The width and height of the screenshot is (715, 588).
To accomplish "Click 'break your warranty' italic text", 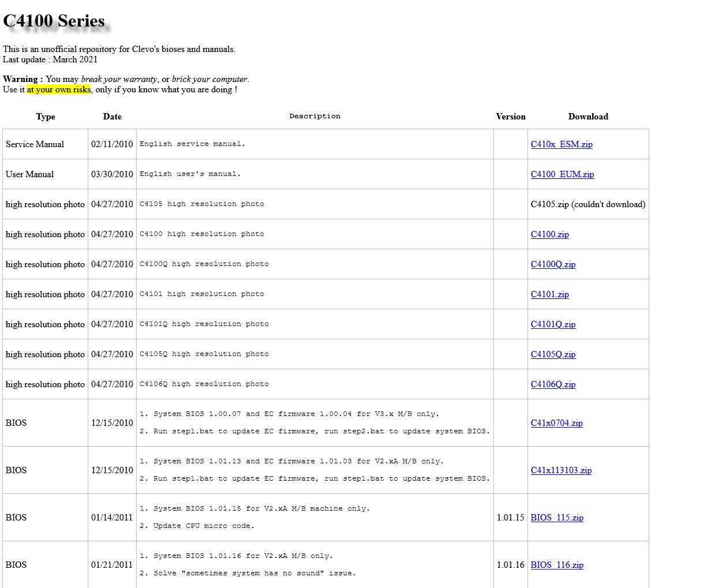I will tap(119, 79).
